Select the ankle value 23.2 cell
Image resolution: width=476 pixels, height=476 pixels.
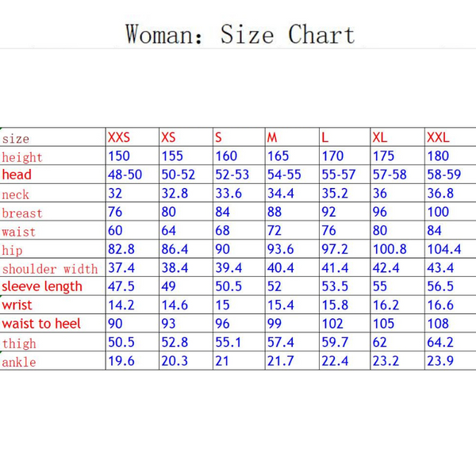pos(386,362)
